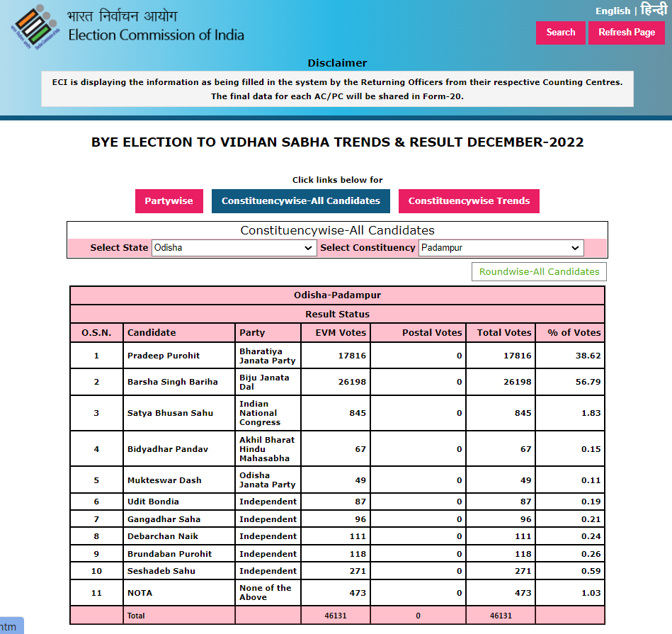
Task: Switch language to English
Action: (x=613, y=11)
